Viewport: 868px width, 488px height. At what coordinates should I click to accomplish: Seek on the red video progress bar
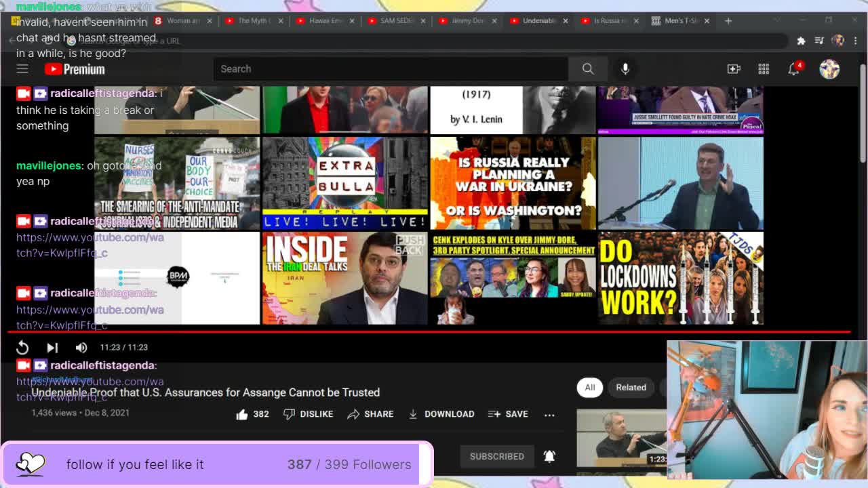429,332
